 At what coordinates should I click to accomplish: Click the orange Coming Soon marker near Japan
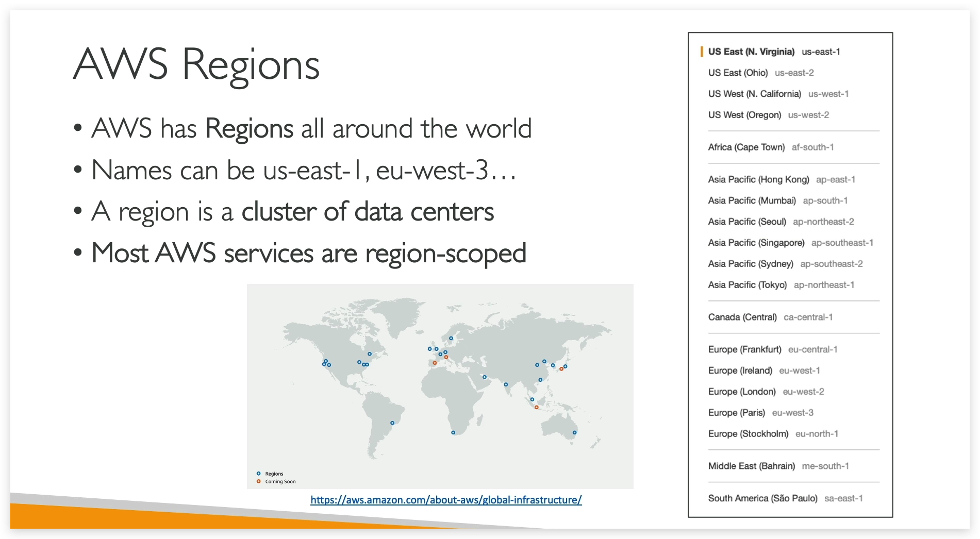562,369
